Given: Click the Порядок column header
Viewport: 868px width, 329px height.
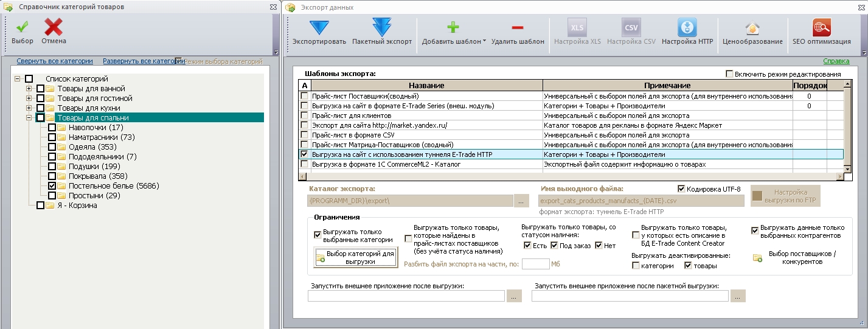Looking at the screenshot, I should (810, 86).
